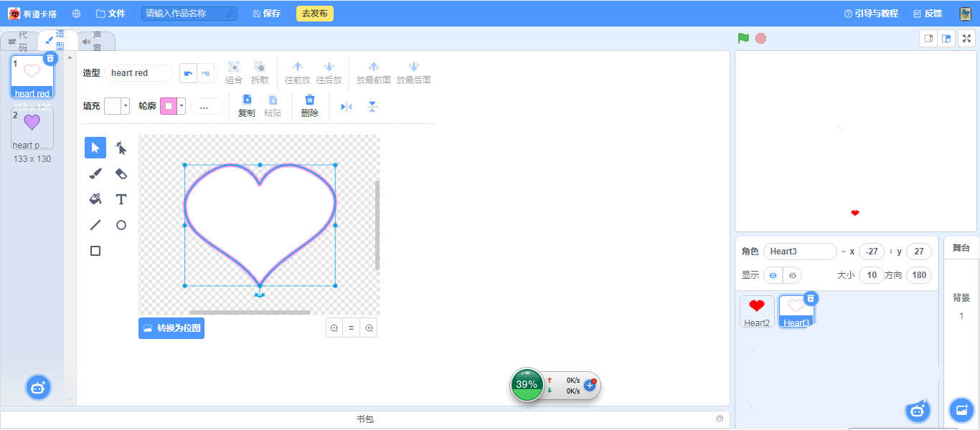This screenshot has width=980, height=430.
Task: Open the 文件 file menu
Action: [110, 14]
